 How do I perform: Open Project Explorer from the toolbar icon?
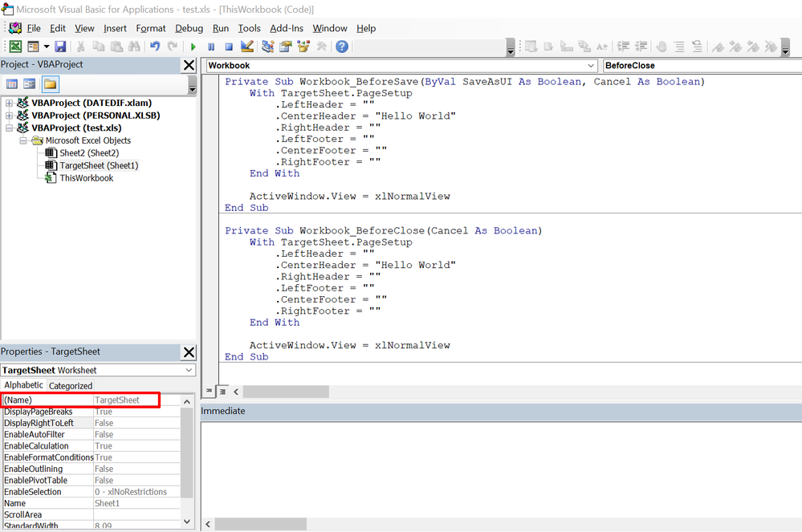click(x=267, y=47)
